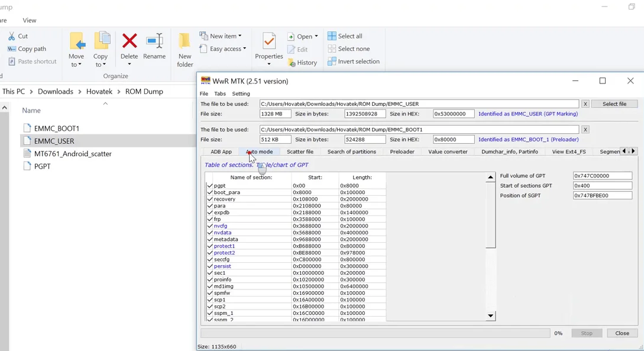Switch to the Value converter tab
This screenshot has height=351, width=644.
448,152
